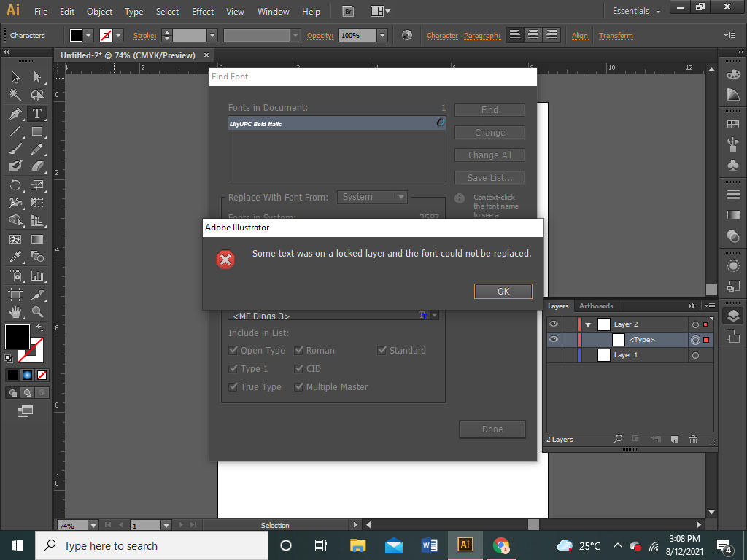Select the Blend tool

(x=37, y=257)
